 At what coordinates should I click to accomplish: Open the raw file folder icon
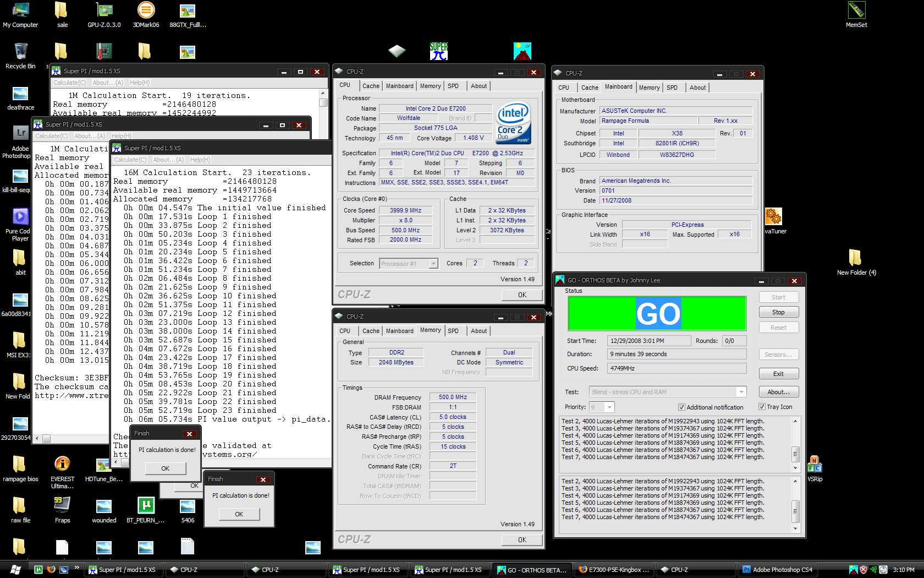click(20, 510)
